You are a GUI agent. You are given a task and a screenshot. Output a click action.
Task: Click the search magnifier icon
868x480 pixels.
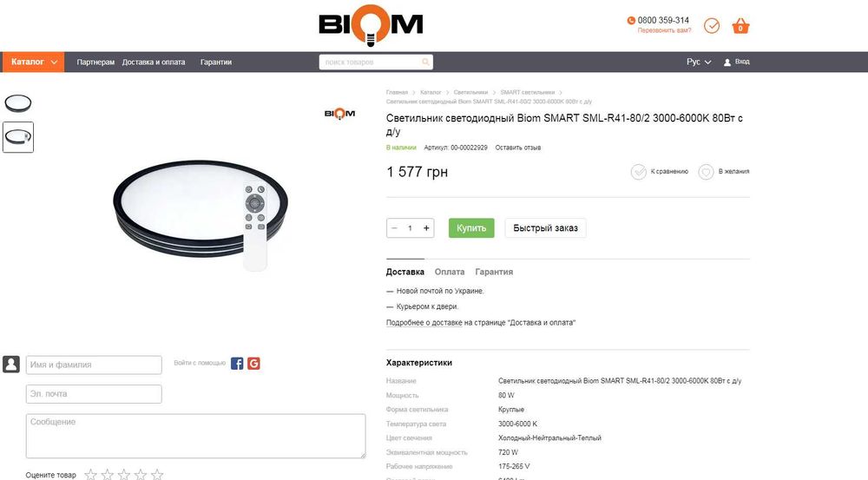[x=425, y=62]
